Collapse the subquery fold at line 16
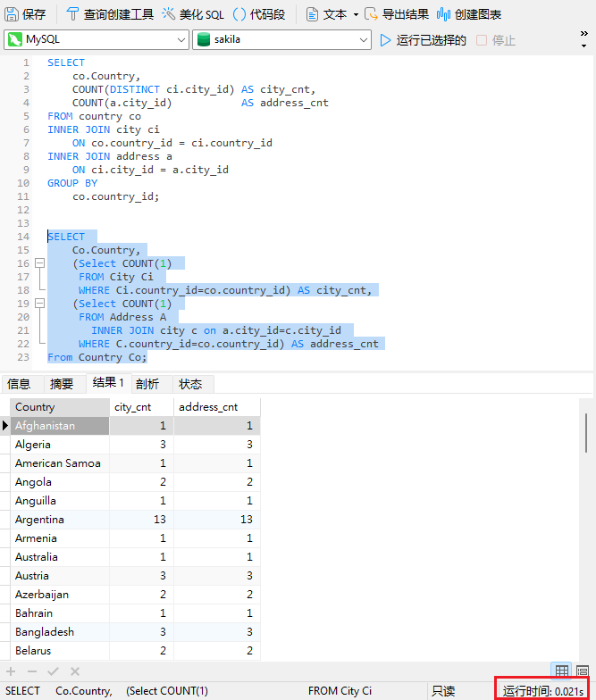Image resolution: width=596 pixels, height=700 pixels. coord(39,262)
